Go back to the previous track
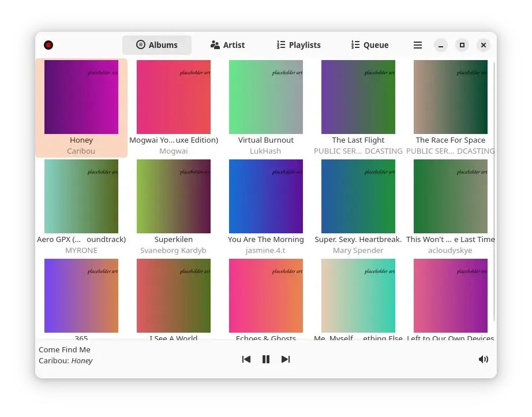The height and width of the screenshot is (417, 532). [246, 359]
